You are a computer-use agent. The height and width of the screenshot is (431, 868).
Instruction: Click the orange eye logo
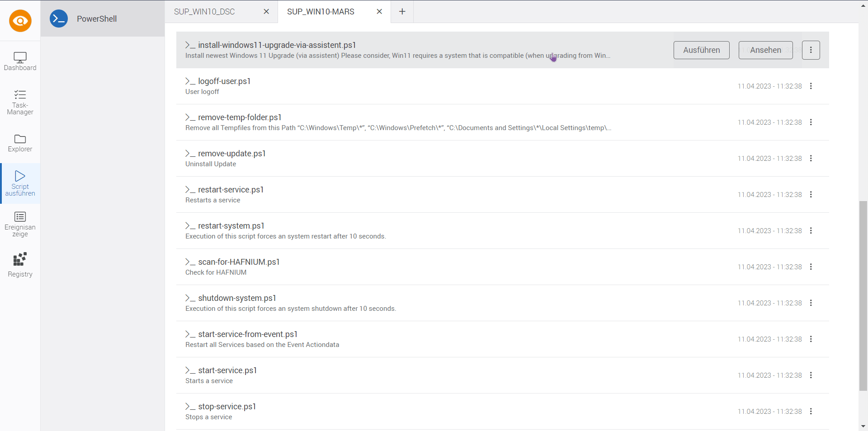tap(20, 21)
